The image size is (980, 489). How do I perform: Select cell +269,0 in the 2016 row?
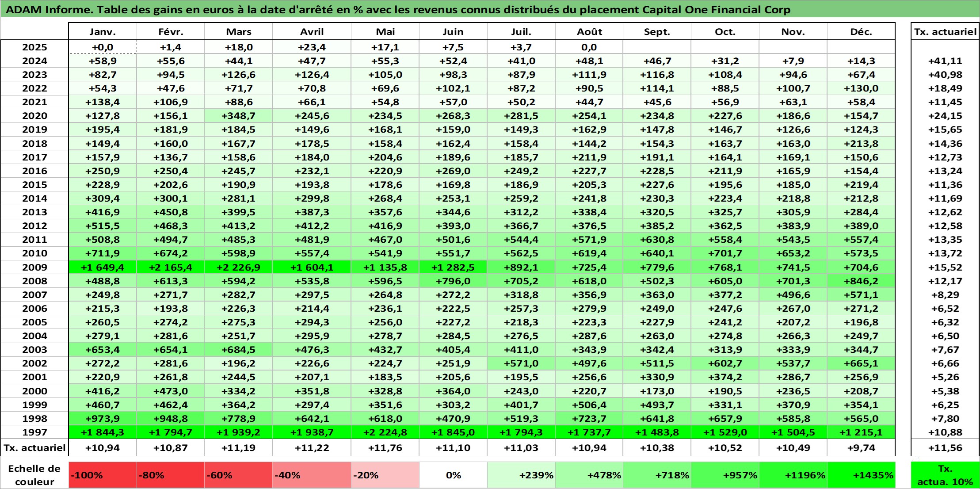pyautogui.click(x=453, y=171)
